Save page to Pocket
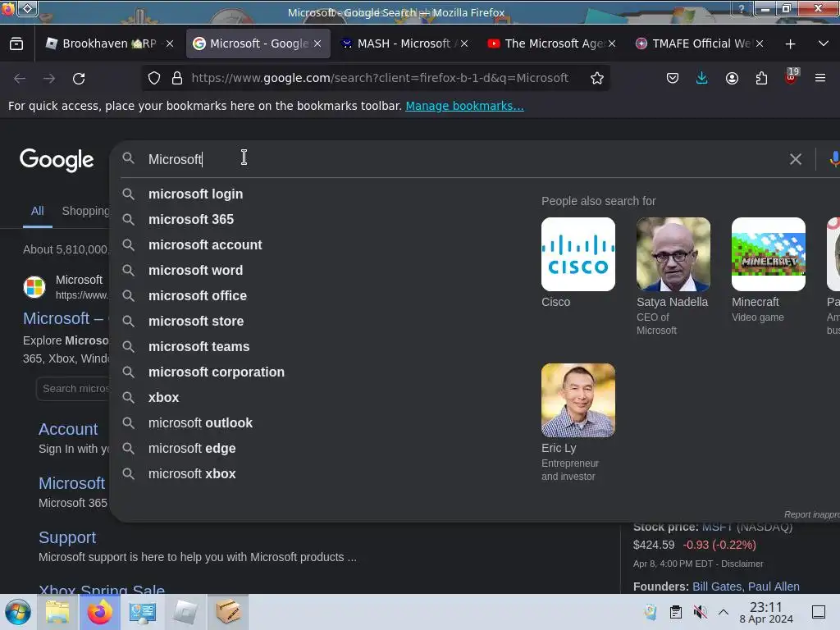 tap(673, 78)
